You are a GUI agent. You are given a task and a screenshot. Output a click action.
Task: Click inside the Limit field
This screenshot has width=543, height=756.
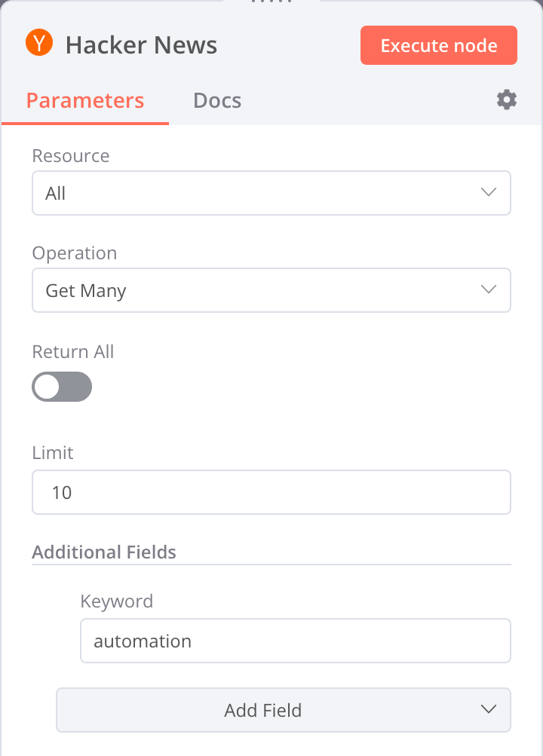click(271, 492)
